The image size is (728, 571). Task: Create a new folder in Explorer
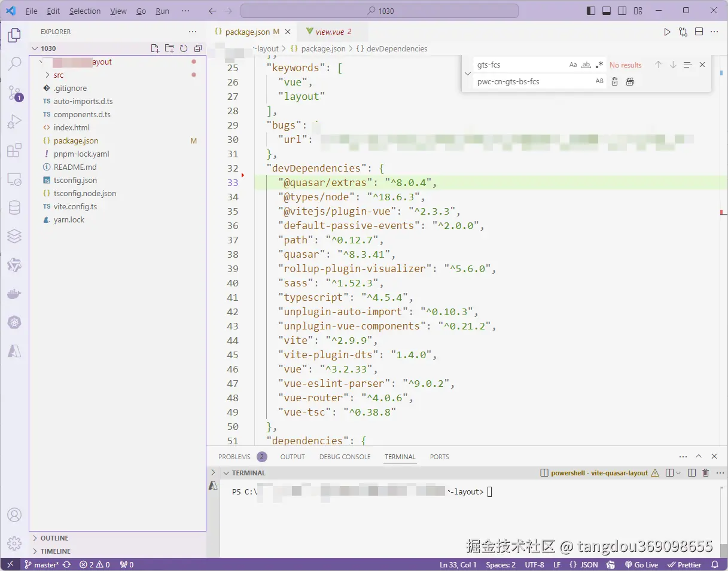click(x=169, y=48)
